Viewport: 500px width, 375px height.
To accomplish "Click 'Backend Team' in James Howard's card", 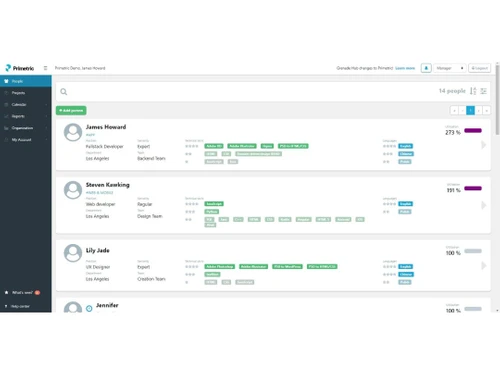I will [151, 158].
